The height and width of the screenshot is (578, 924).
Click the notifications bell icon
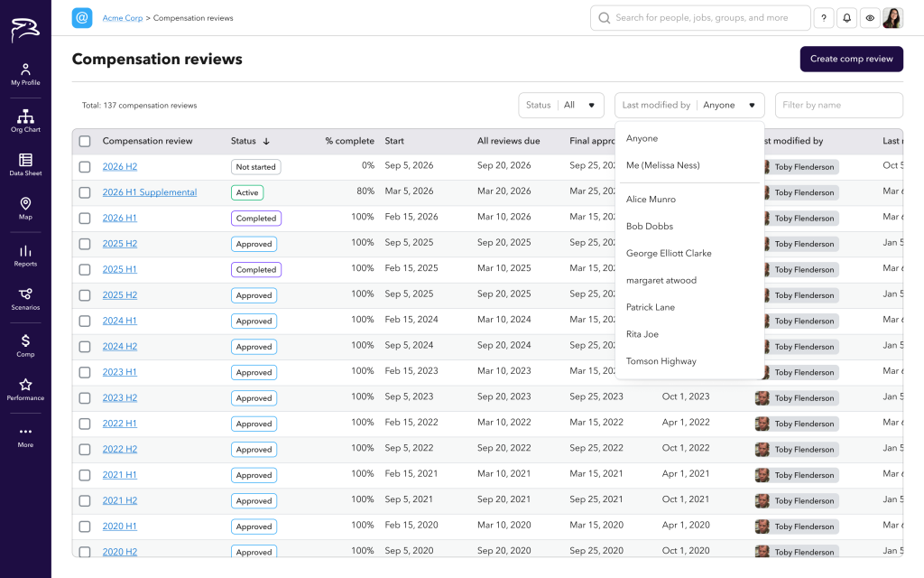846,18
